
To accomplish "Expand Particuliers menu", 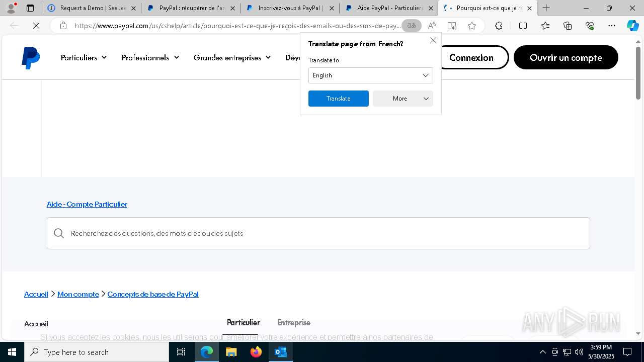I will (x=84, y=58).
